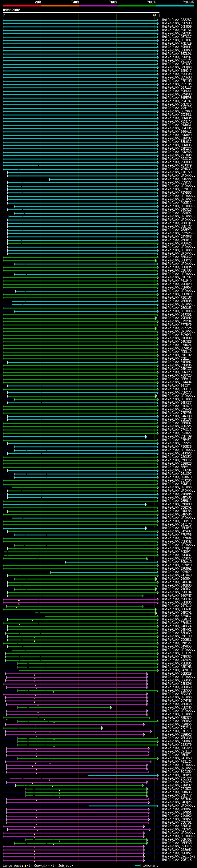Viewport: 197px width, 868px height.
Task: Click the green alignment bar for UniRef100_Q4N4K1
Action: point(81,629)
